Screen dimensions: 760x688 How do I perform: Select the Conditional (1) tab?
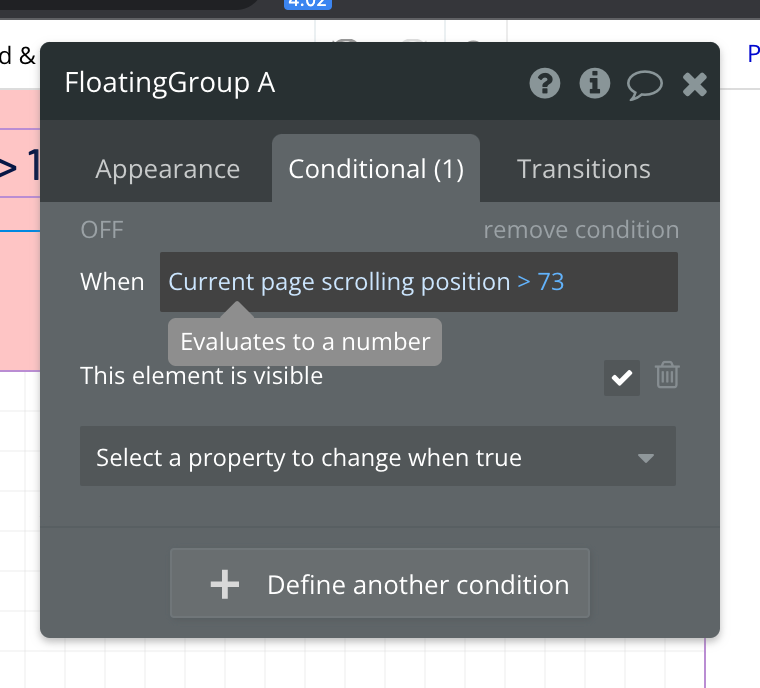point(376,169)
